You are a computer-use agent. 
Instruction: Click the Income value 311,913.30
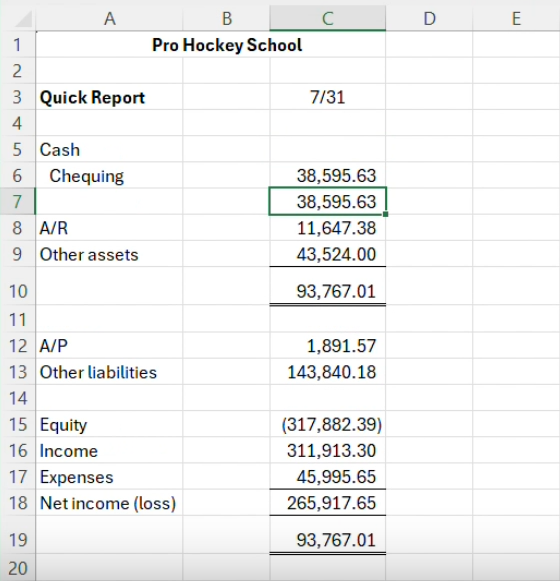(328, 451)
